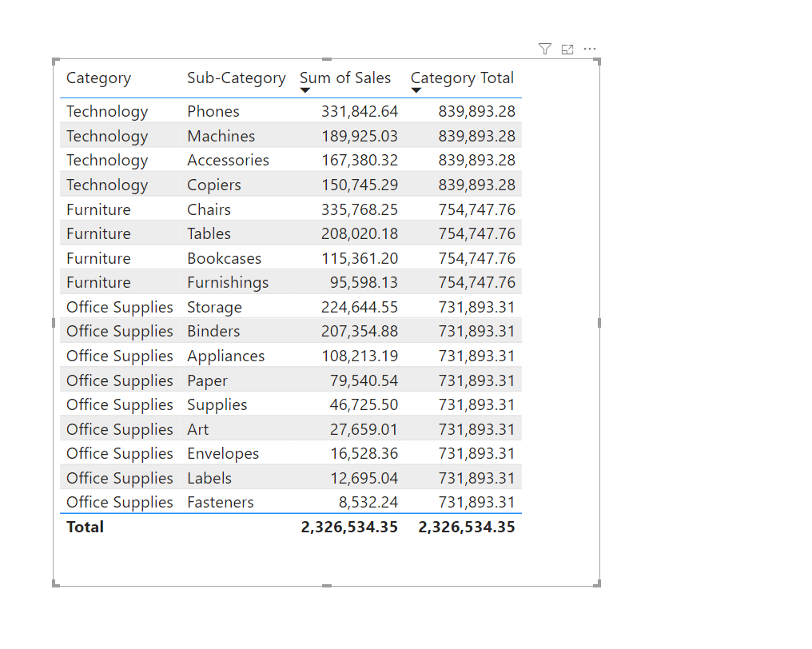Screen dimensions: 812x649
Task: Click the top-center resize handle
Action: pos(327,59)
